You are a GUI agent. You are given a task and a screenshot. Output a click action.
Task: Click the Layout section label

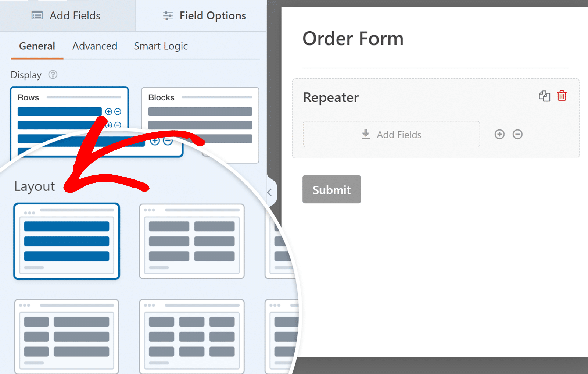tap(35, 186)
